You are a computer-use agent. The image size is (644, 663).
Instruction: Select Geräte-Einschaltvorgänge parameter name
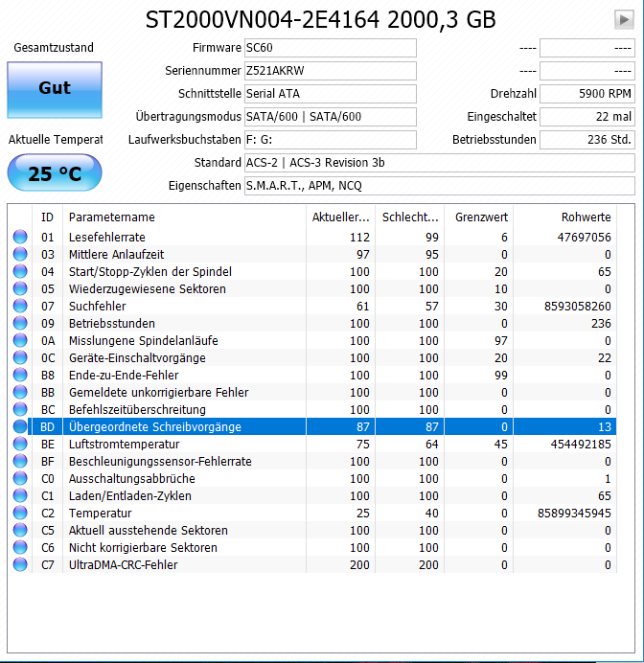137,358
